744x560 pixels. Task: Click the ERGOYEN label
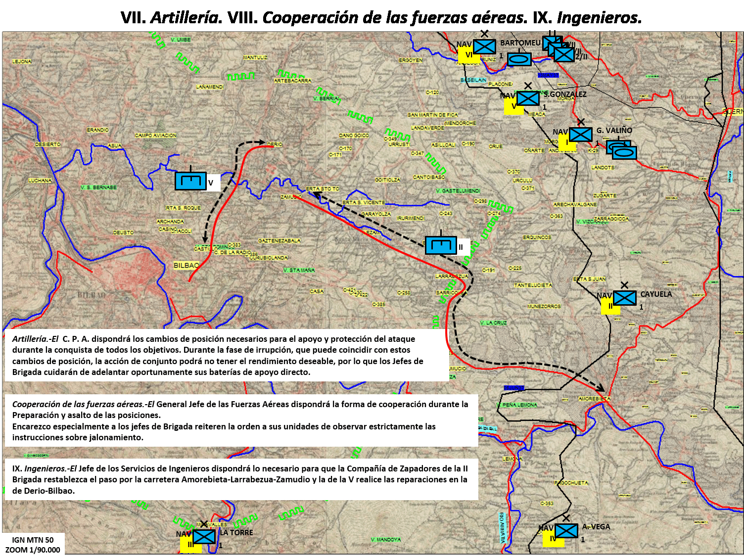411,60
